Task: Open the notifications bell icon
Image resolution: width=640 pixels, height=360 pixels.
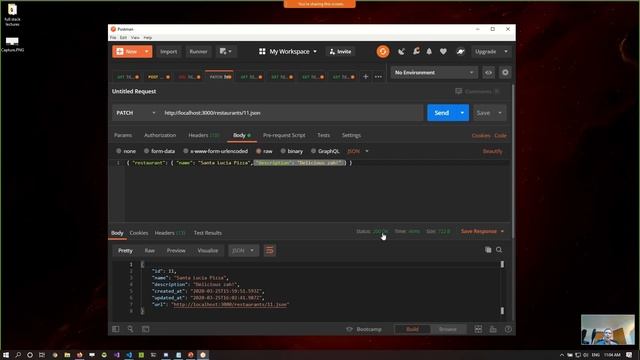Action: (x=429, y=51)
